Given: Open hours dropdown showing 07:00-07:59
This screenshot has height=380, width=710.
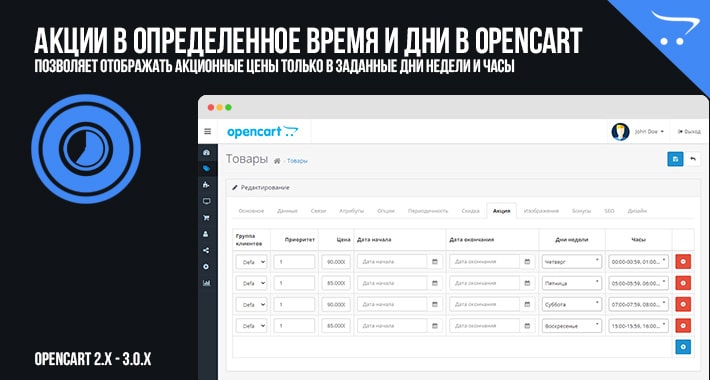Looking at the screenshot, I should tap(638, 304).
